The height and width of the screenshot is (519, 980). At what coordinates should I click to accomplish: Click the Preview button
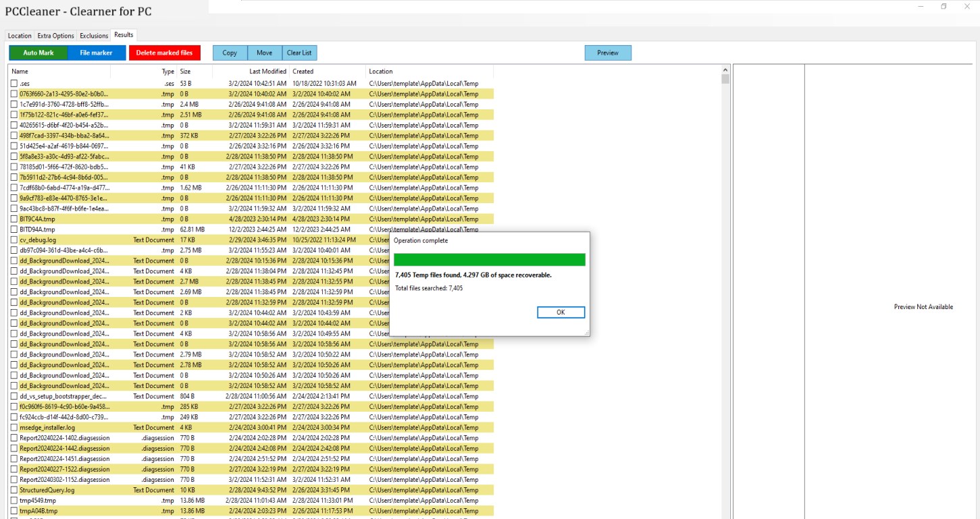tap(608, 53)
